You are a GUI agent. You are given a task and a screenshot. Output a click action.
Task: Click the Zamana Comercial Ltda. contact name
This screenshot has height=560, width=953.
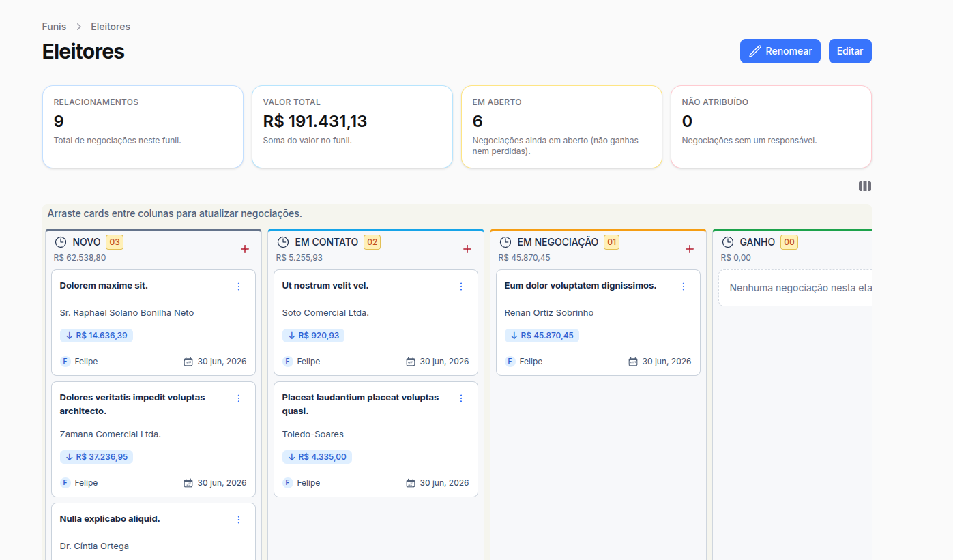pos(111,434)
